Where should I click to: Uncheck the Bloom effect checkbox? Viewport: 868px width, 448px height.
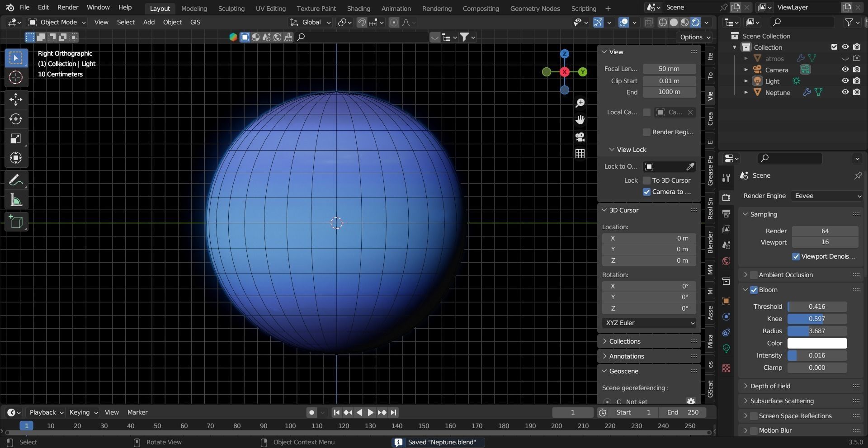[x=754, y=290]
